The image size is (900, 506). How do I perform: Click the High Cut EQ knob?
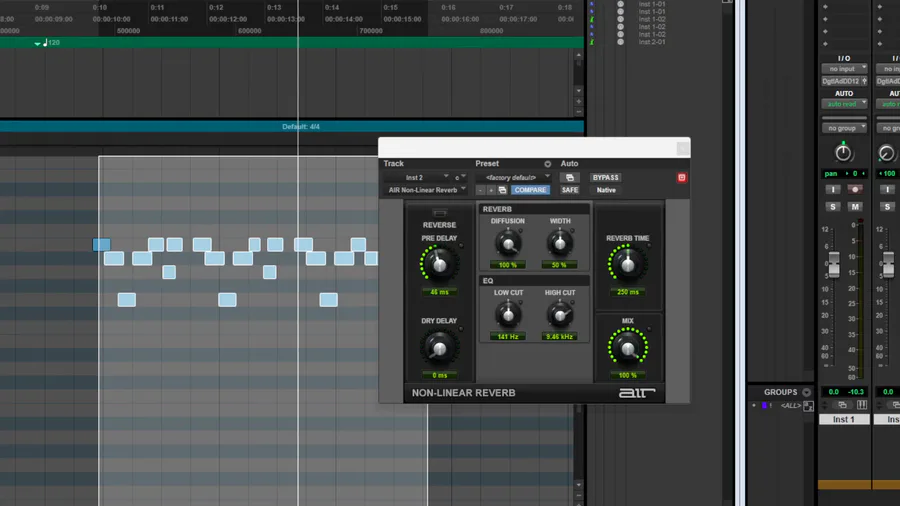coord(560,315)
